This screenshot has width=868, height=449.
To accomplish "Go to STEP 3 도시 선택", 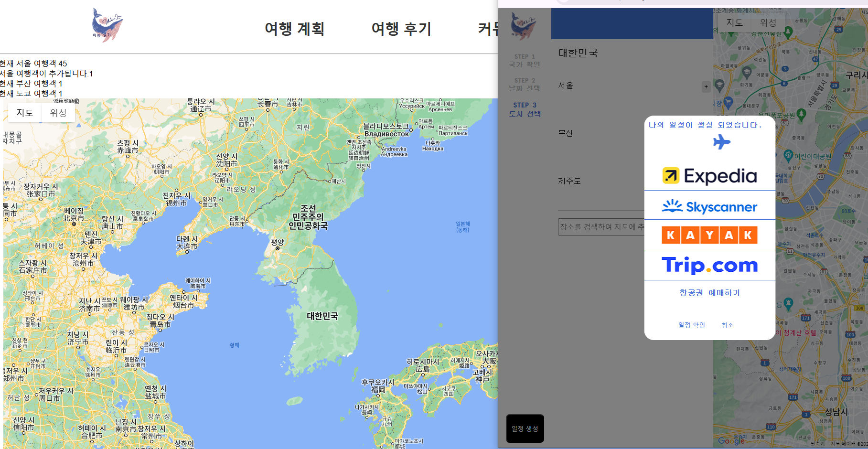I will (x=525, y=109).
